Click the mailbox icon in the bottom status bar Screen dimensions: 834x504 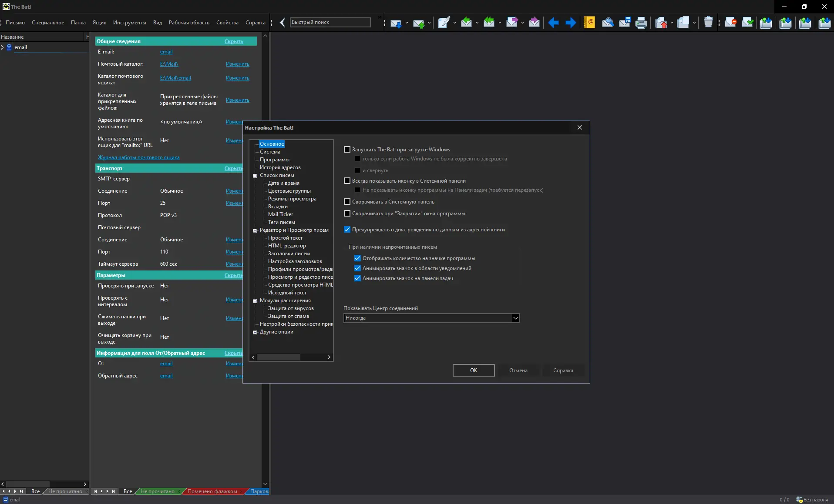click(6, 500)
